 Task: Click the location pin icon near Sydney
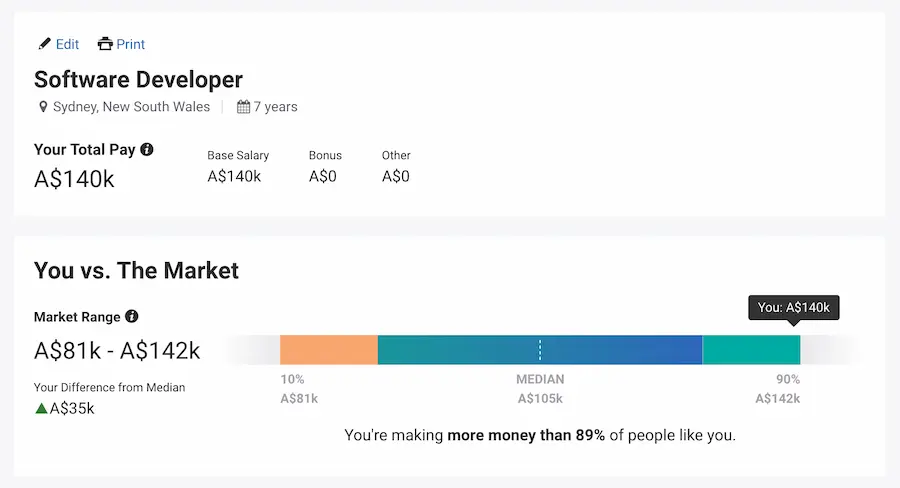43,107
